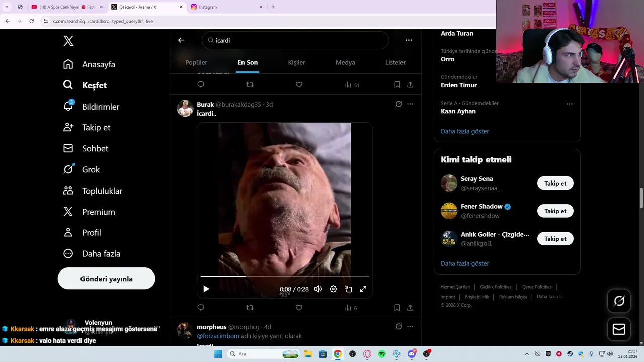Viewport: 644px width, 362px height.
Task: View analytics showing 6 views
Action: [351, 308]
